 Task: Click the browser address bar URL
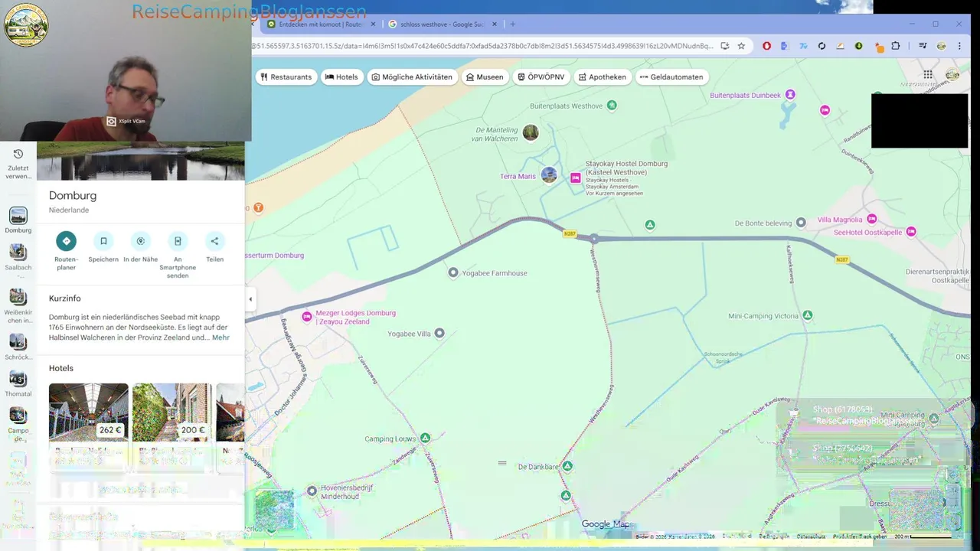(482, 46)
